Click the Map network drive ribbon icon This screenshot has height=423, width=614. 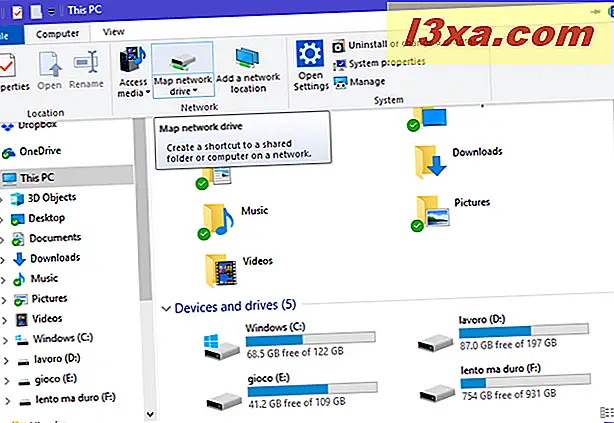coord(183,61)
